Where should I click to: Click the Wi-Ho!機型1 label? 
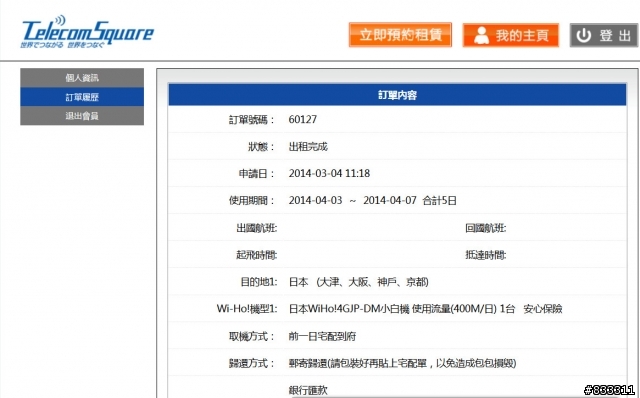tap(247, 309)
